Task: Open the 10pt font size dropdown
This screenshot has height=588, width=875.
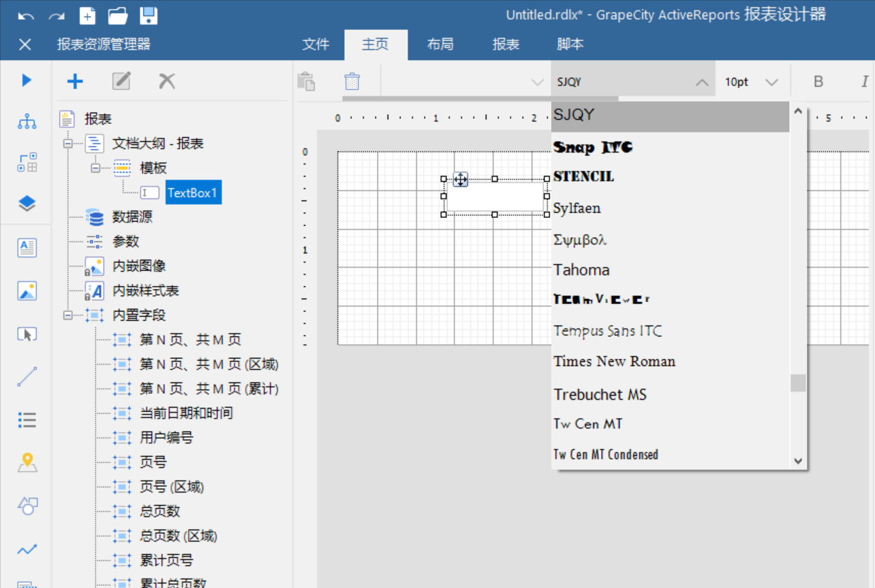Action: pyautogui.click(x=772, y=80)
